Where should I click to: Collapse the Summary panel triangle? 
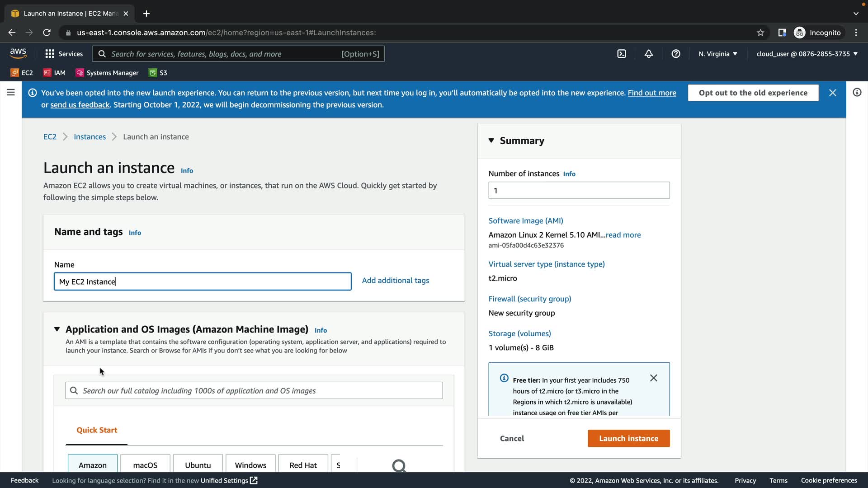[491, 141]
